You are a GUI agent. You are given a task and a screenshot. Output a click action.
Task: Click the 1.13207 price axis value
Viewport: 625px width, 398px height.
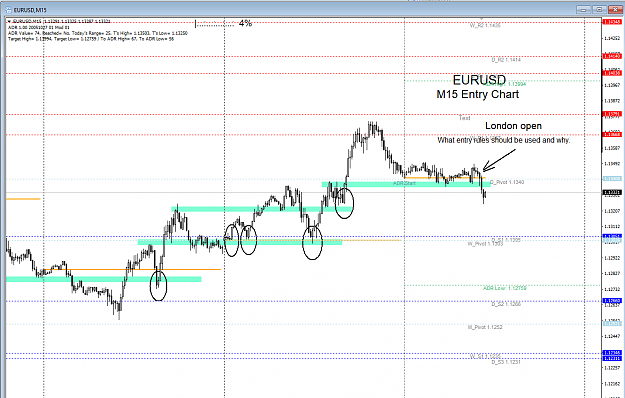(612, 211)
